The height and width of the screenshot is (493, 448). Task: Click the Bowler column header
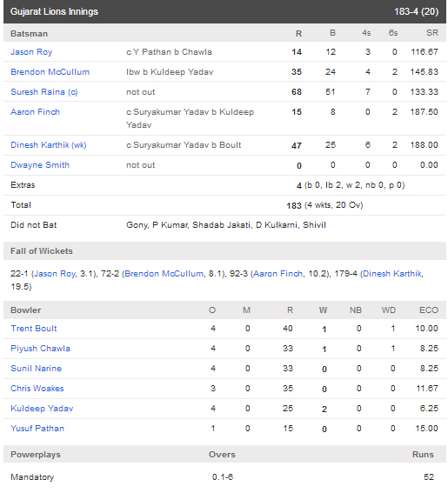point(26,310)
